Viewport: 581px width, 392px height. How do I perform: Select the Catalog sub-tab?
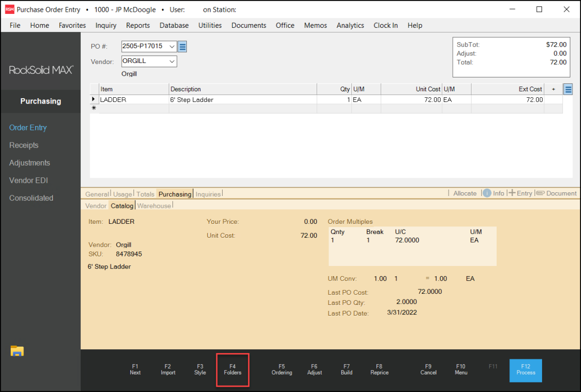tap(122, 206)
